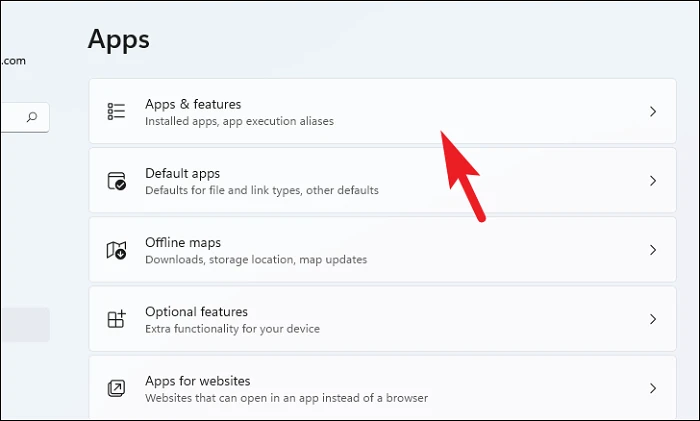Expand Apps for websites chevron

tap(653, 388)
